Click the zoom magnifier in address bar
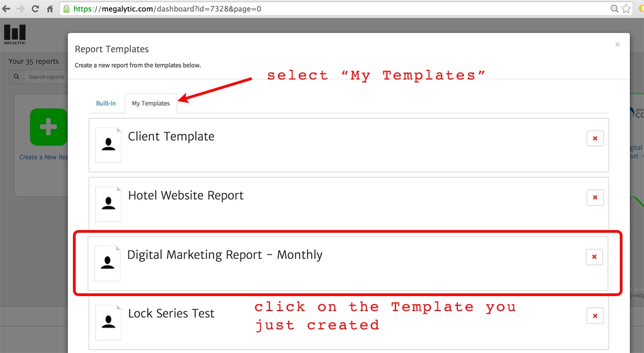The width and height of the screenshot is (644, 353). (x=614, y=9)
